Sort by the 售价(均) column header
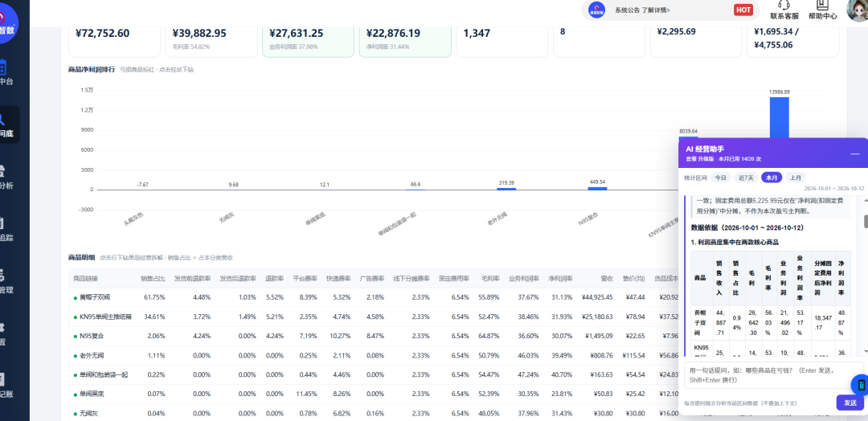868x421 pixels. pyautogui.click(x=633, y=278)
